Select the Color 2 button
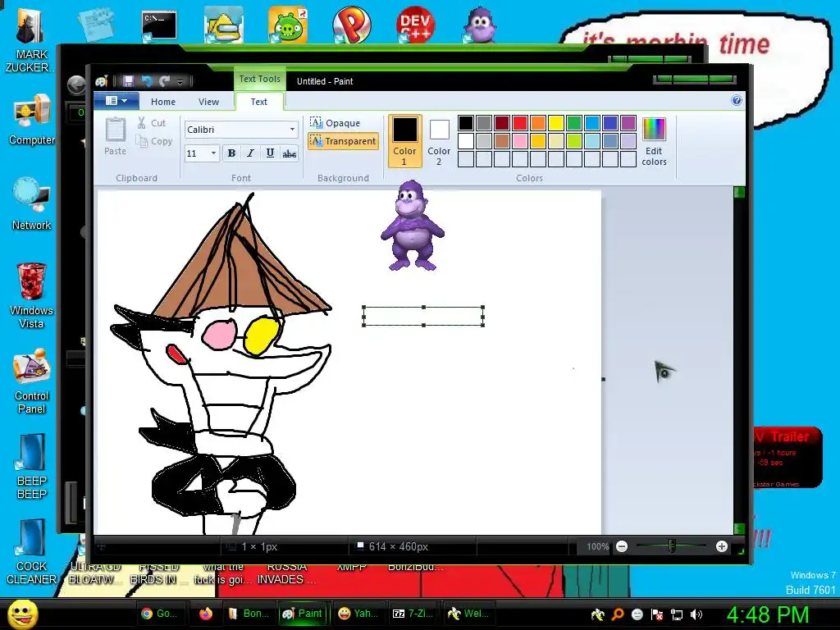This screenshot has width=840, height=630. point(439,141)
